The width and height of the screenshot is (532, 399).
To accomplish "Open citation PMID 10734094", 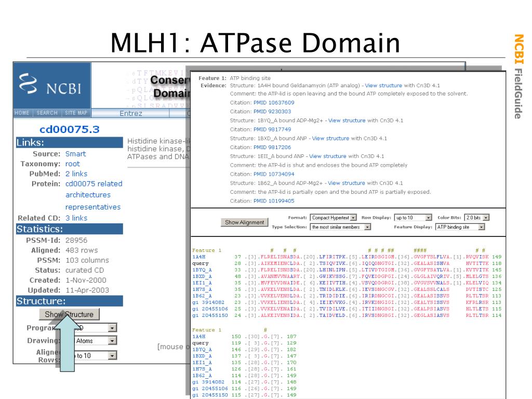I will tap(274, 174).
